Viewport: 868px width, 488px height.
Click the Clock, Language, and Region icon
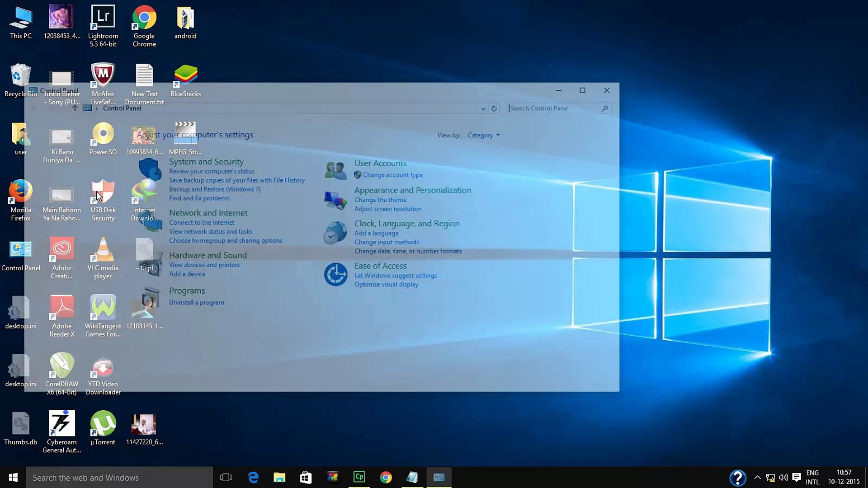pyautogui.click(x=335, y=233)
